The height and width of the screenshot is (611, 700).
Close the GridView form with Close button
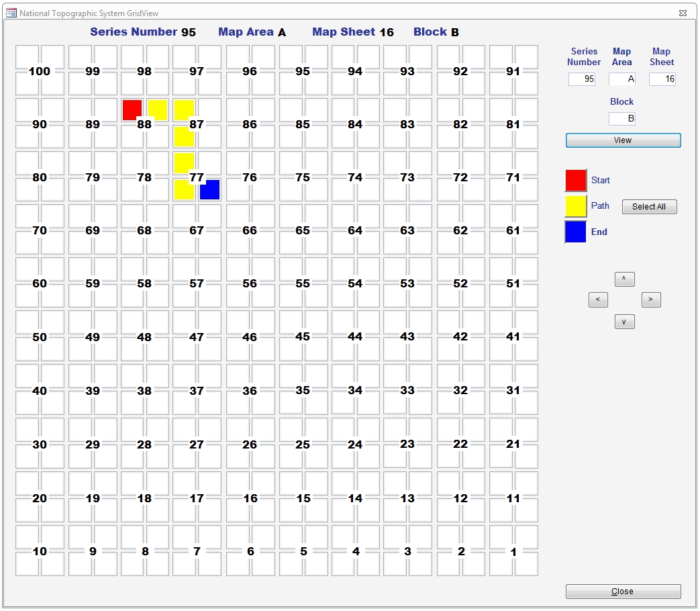623,592
